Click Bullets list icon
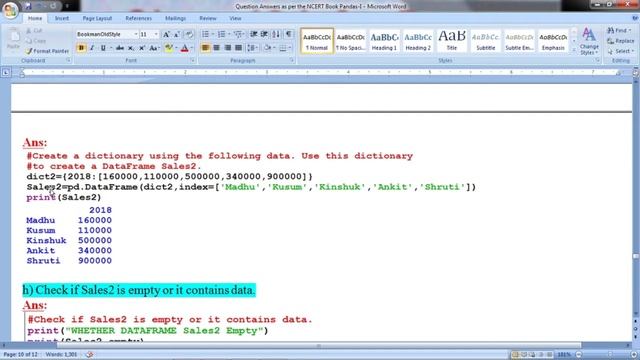 point(205,34)
